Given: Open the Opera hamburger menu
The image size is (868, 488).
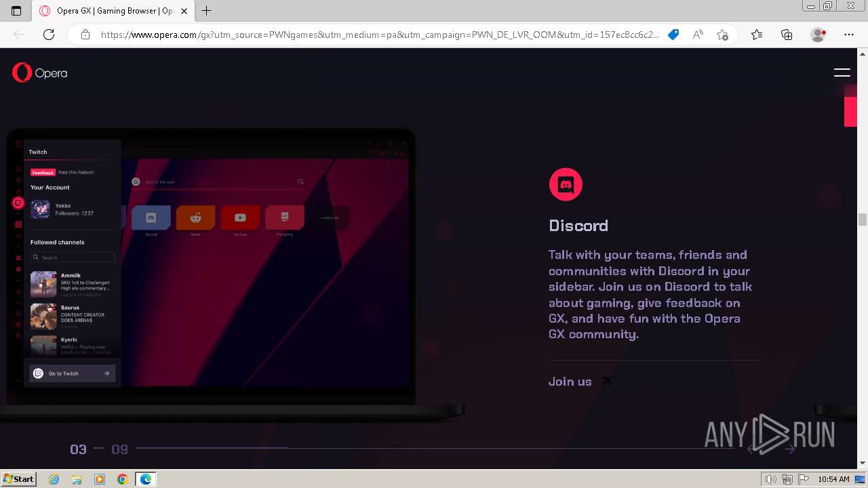Looking at the screenshot, I should point(842,73).
